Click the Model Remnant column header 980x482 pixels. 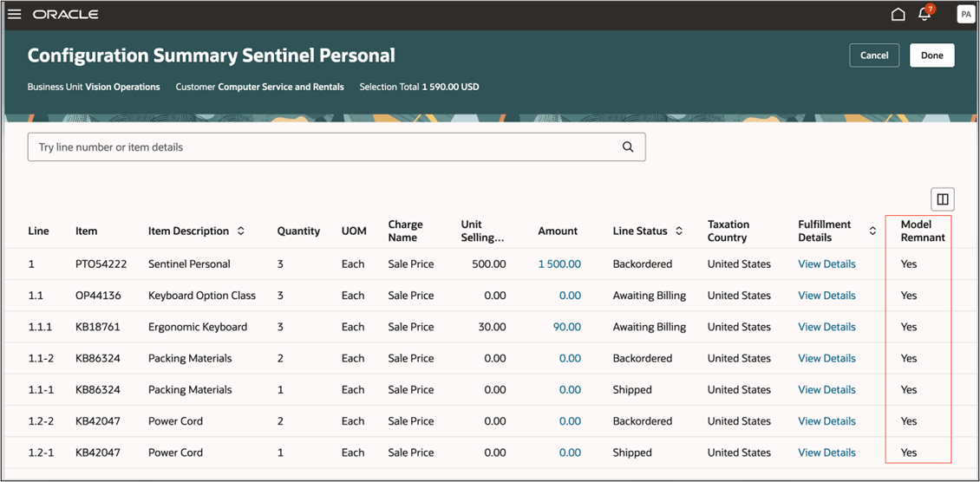(923, 231)
